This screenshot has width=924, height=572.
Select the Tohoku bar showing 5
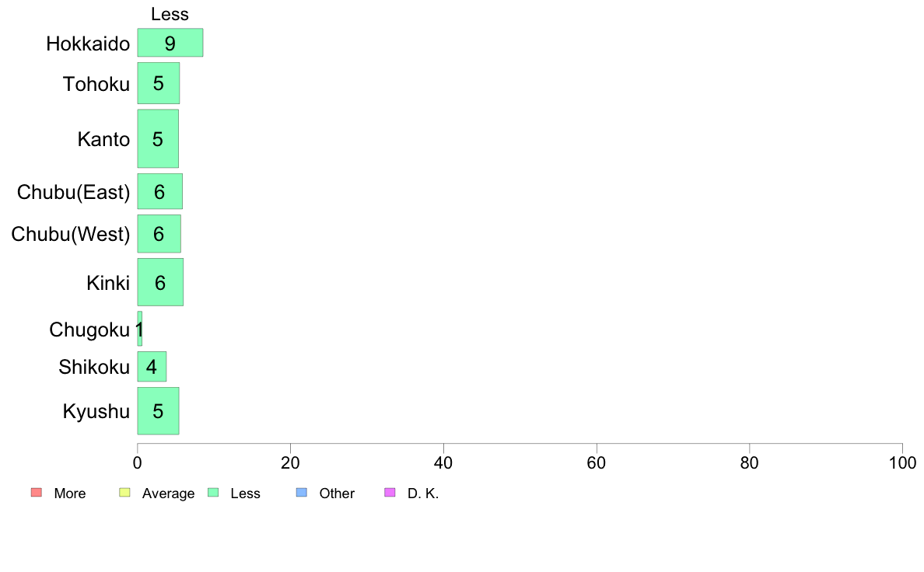click(159, 83)
